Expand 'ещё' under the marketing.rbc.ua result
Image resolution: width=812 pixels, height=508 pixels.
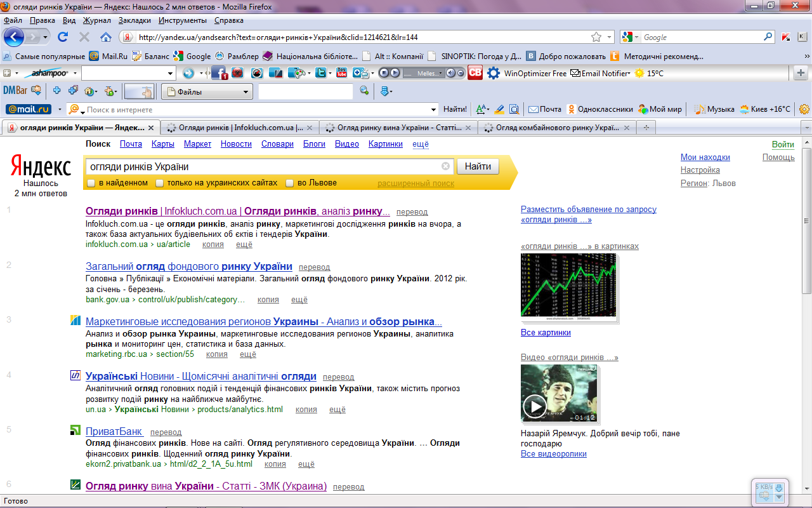[x=248, y=354]
